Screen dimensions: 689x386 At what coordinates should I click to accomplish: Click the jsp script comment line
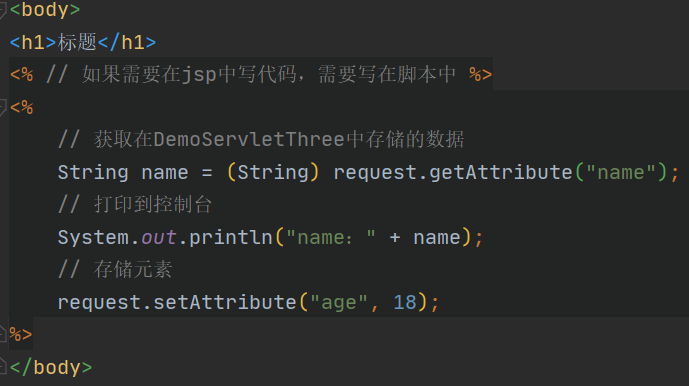[251, 74]
